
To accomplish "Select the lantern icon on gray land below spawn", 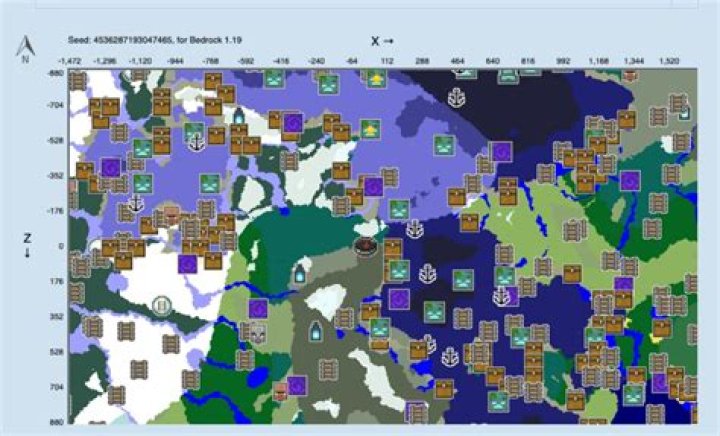I will click(x=316, y=329).
